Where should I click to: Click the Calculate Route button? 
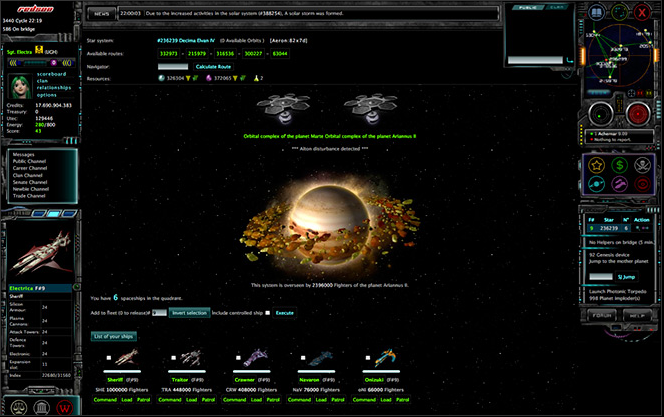pyautogui.click(x=213, y=66)
